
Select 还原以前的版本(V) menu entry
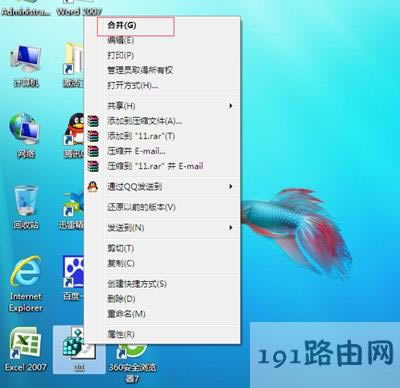tap(162, 207)
